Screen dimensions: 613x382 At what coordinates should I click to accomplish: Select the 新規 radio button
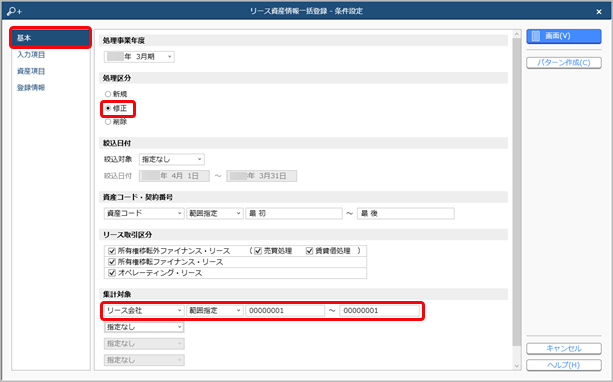(108, 94)
